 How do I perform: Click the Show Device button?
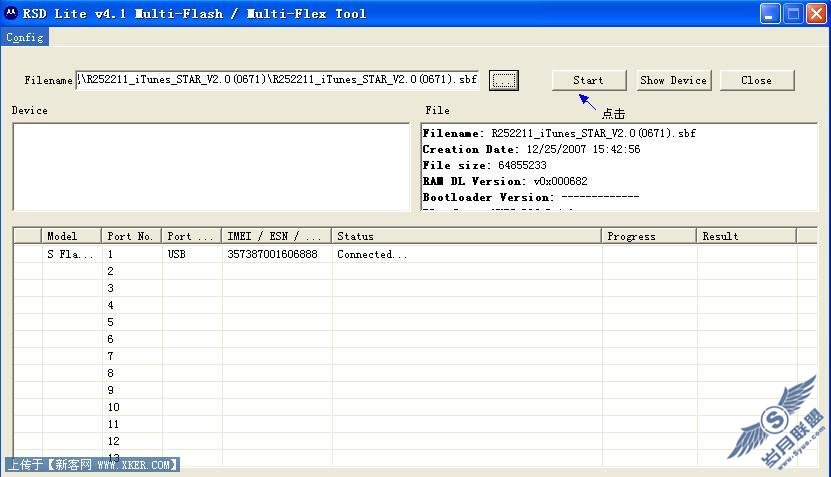click(x=674, y=81)
